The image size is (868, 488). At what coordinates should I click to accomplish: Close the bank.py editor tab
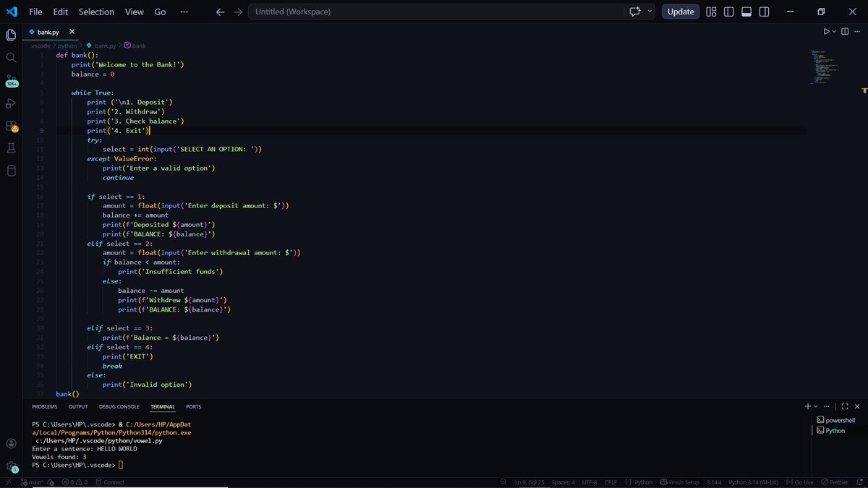click(x=72, y=32)
